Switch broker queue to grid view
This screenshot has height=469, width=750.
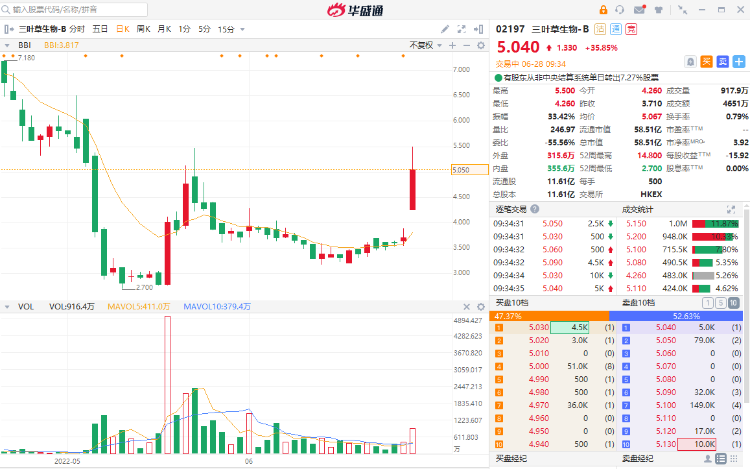pos(733,459)
